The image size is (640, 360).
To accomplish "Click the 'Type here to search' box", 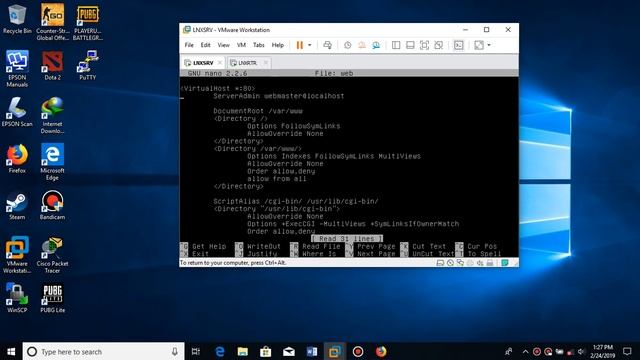I will tap(103, 351).
